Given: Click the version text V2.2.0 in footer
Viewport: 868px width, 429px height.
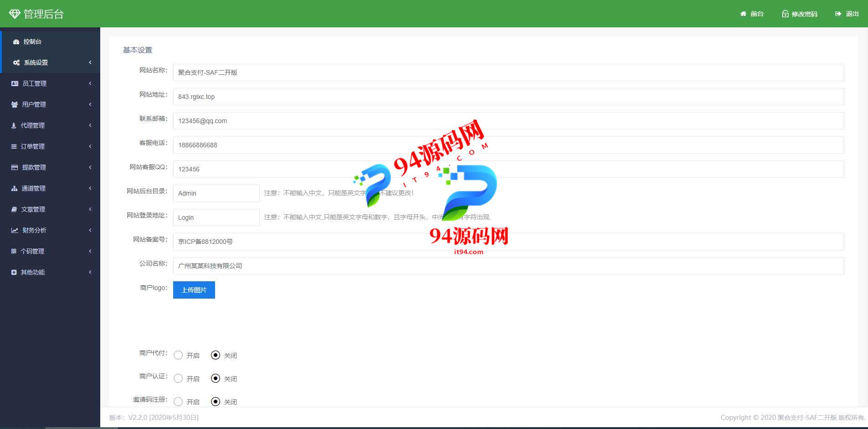Looking at the screenshot, I should (x=154, y=418).
